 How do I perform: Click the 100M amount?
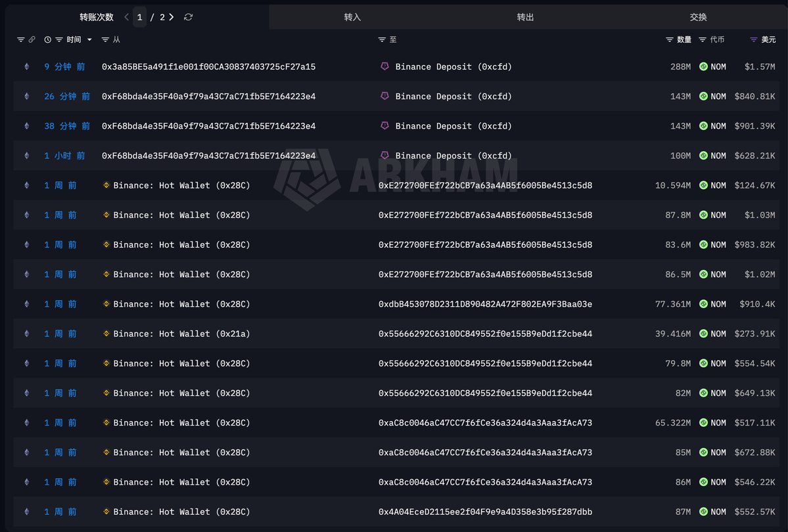[680, 155]
